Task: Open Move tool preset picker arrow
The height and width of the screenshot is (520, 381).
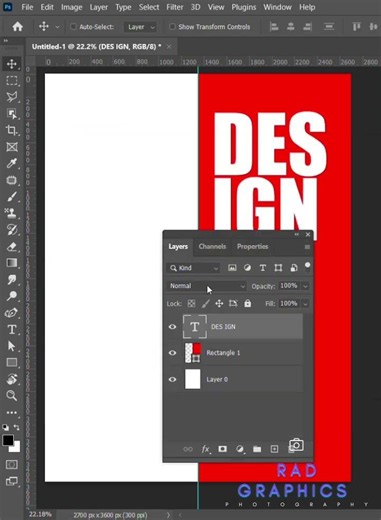Action: [x=57, y=27]
